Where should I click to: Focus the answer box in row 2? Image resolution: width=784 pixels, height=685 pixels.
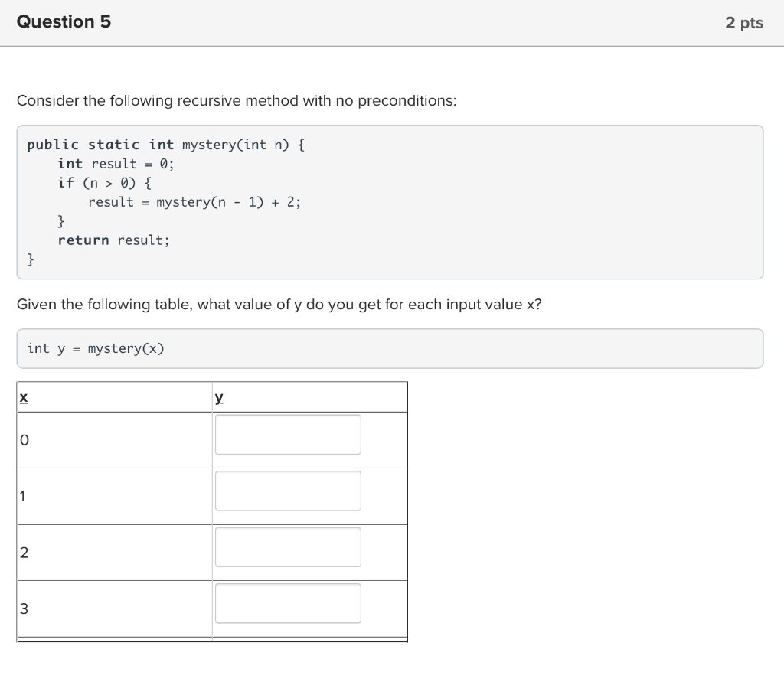pos(288,547)
